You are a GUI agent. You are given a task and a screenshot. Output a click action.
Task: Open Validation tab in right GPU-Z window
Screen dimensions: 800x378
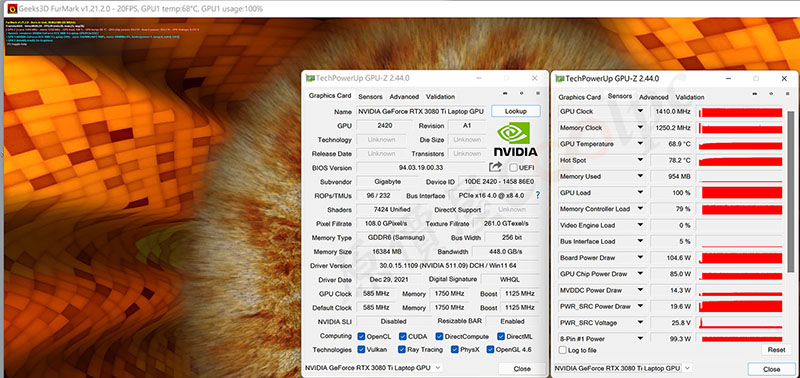click(x=689, y=97)
